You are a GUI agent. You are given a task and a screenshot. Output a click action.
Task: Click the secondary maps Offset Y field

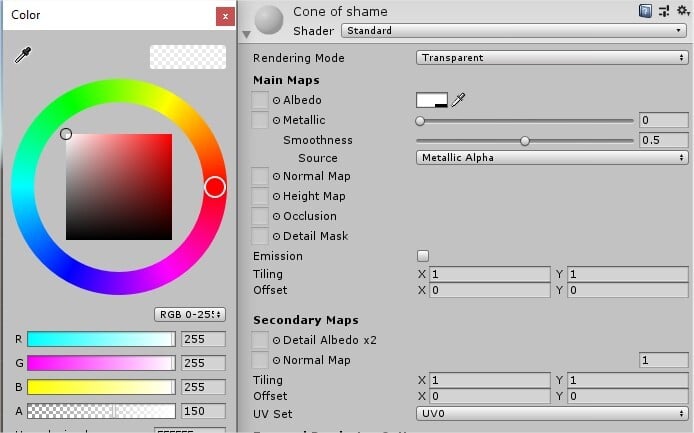tap(628, 396)
